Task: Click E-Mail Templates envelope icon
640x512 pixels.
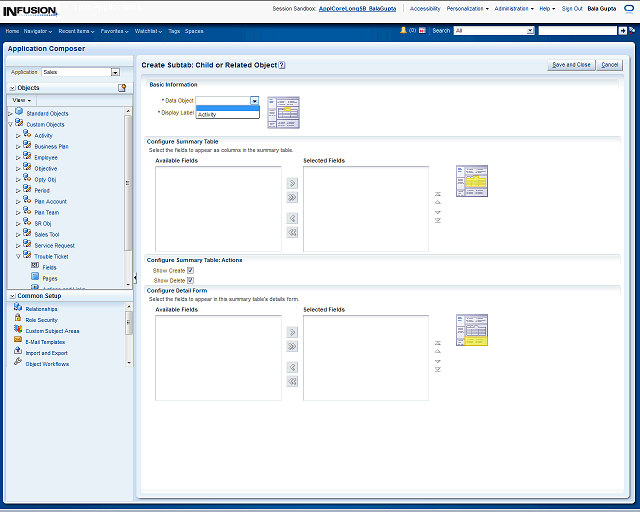Action: pos(18,341)
